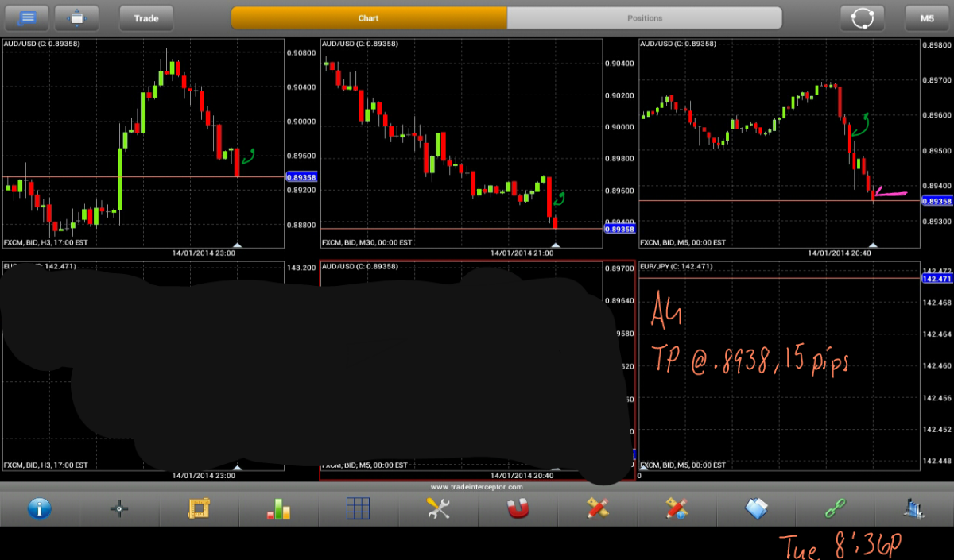Screen dimensions: 954x560
Task: Click the 0.89358 price tag on H3 chart
Action: pyautogui.click(x=301, y=177)
